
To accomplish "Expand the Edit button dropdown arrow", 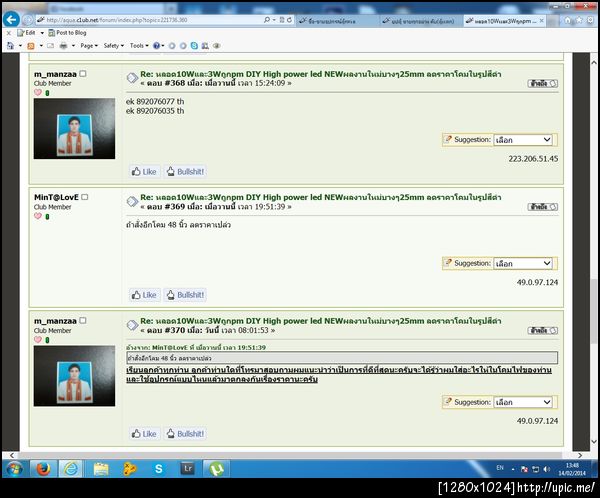I will (x=42, y=33).
